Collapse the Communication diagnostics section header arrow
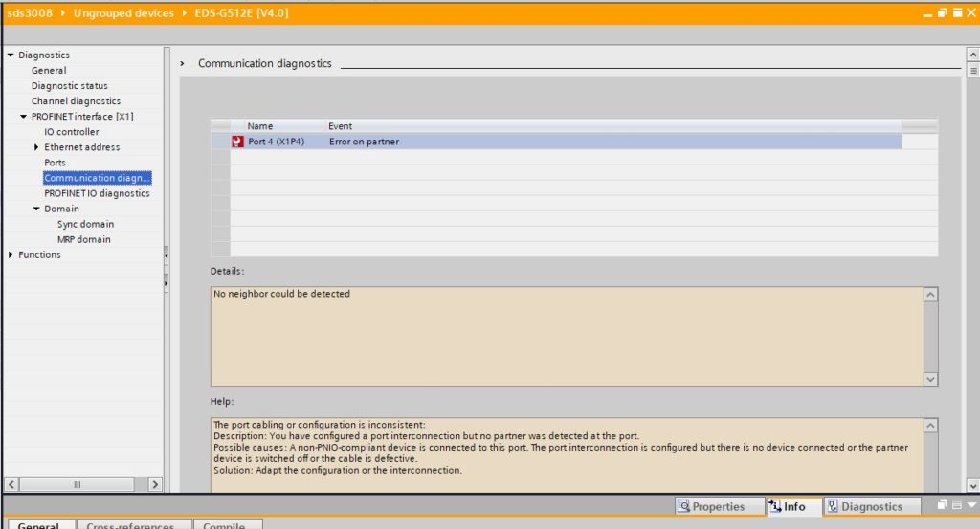 [183, 64]
